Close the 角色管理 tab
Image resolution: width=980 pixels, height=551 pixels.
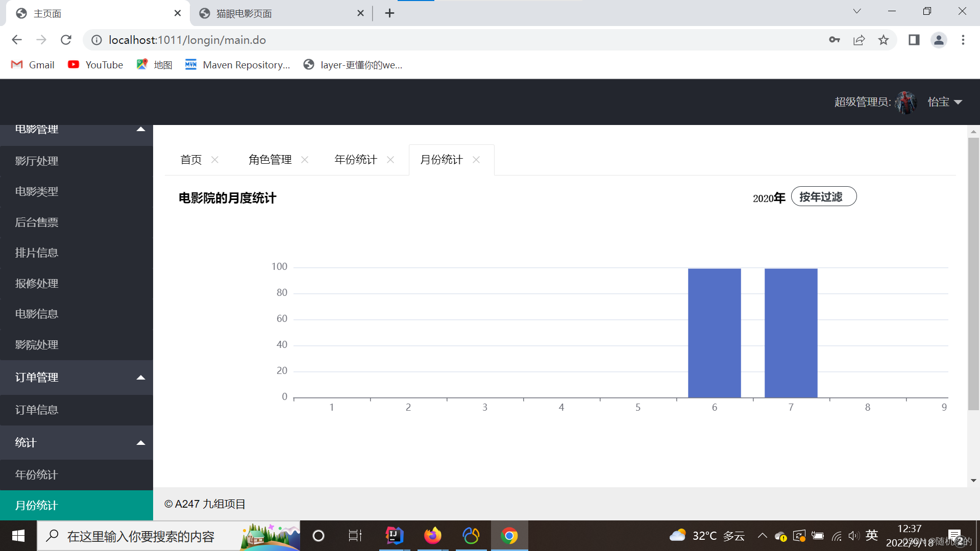(x=305, y=160)
